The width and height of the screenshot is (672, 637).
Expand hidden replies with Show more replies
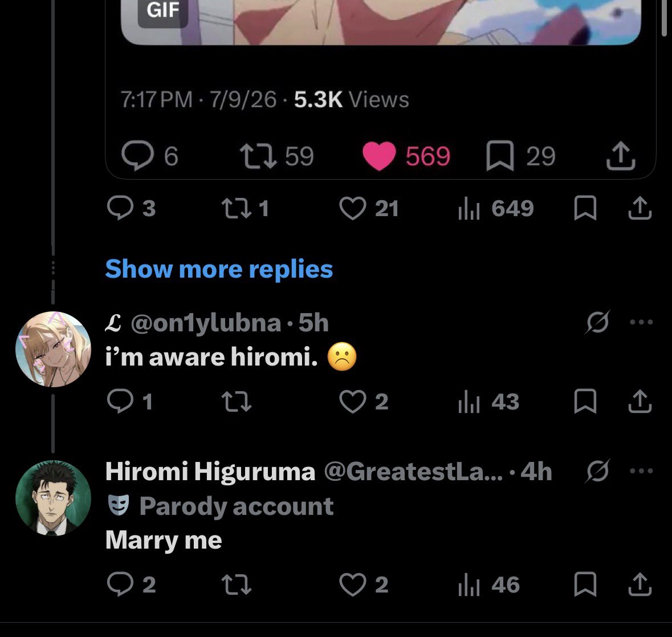pyautogui.click(x=219, y=269)
